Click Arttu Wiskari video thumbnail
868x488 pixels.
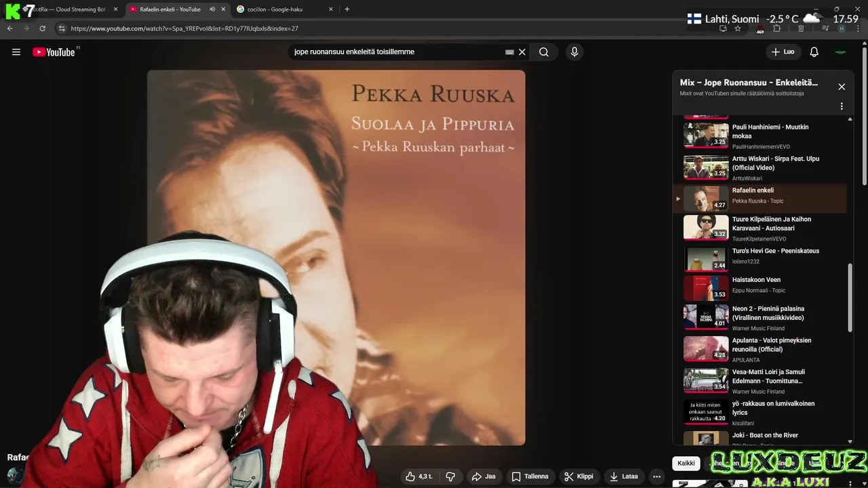pos(706,167)
